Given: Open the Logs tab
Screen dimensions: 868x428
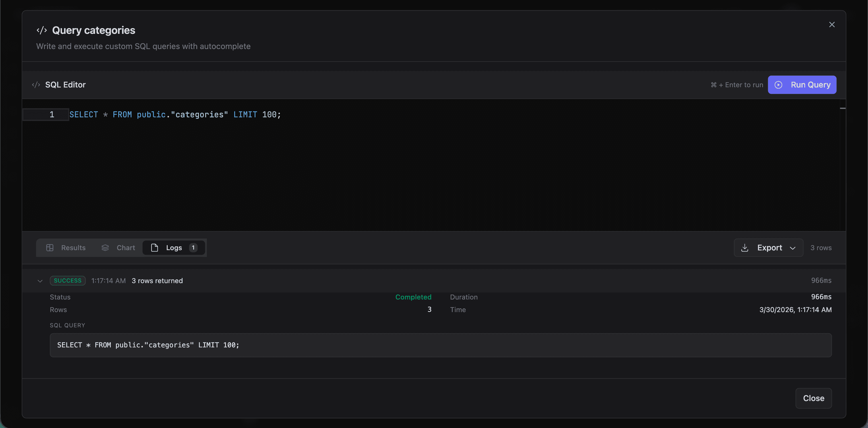Looking at the screenshot, I should [174, 248].
